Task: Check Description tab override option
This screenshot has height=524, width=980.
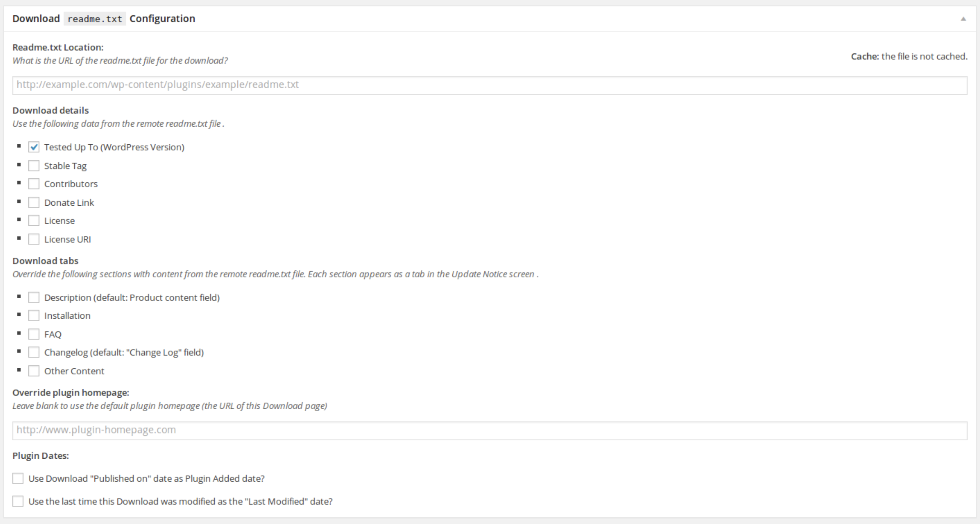Action: pyautogui.click(x=34, y=298)
